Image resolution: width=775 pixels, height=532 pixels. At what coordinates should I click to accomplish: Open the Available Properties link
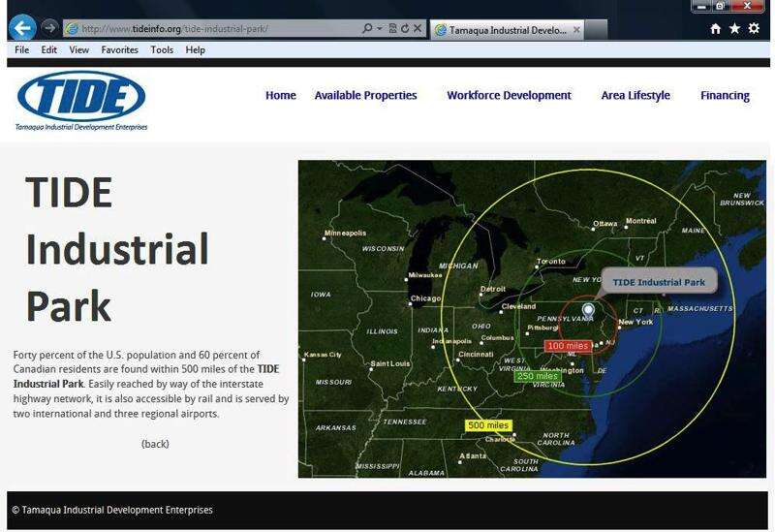[x=366, y=95]
